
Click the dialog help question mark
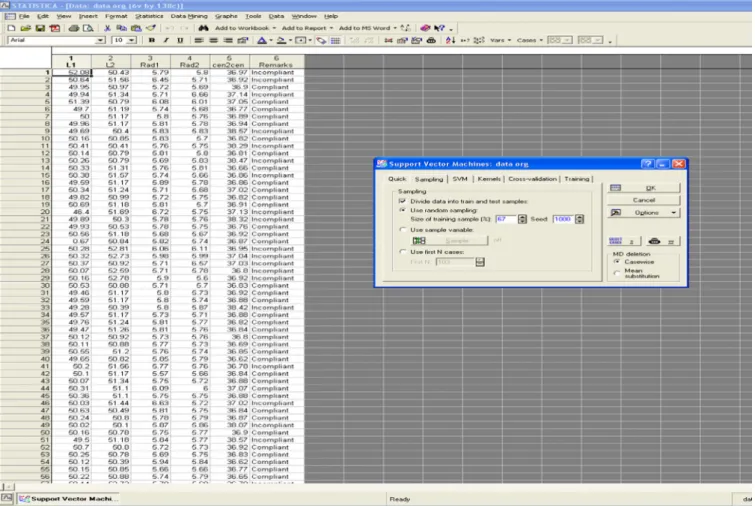point(648,164)
